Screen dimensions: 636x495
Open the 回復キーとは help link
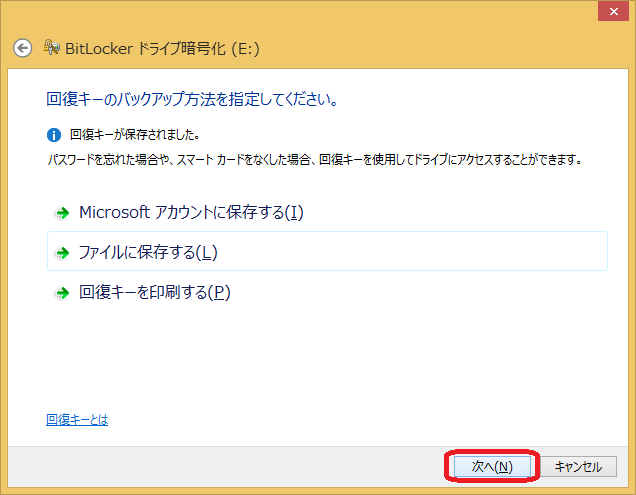77,420
